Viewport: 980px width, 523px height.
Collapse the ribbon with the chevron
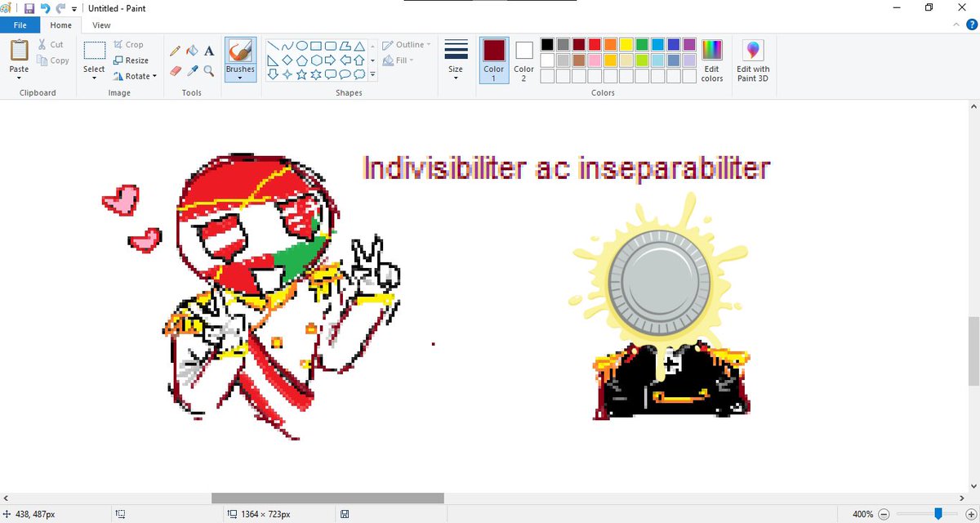click(956, 25)
